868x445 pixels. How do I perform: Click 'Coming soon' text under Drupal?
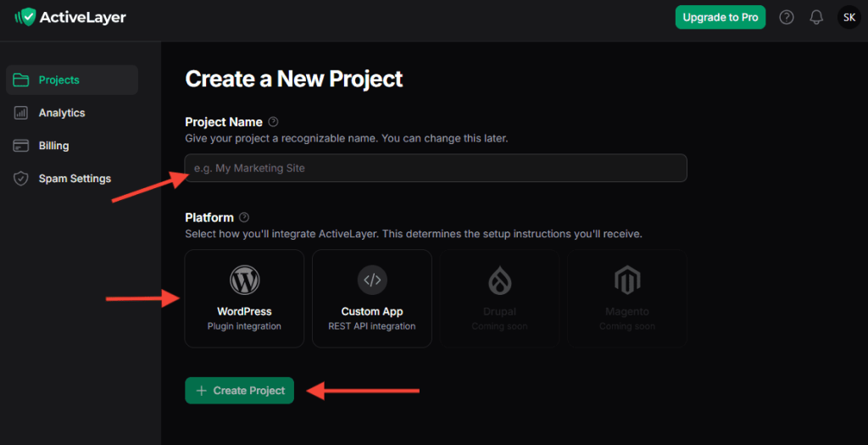click(x=499, y=326)
